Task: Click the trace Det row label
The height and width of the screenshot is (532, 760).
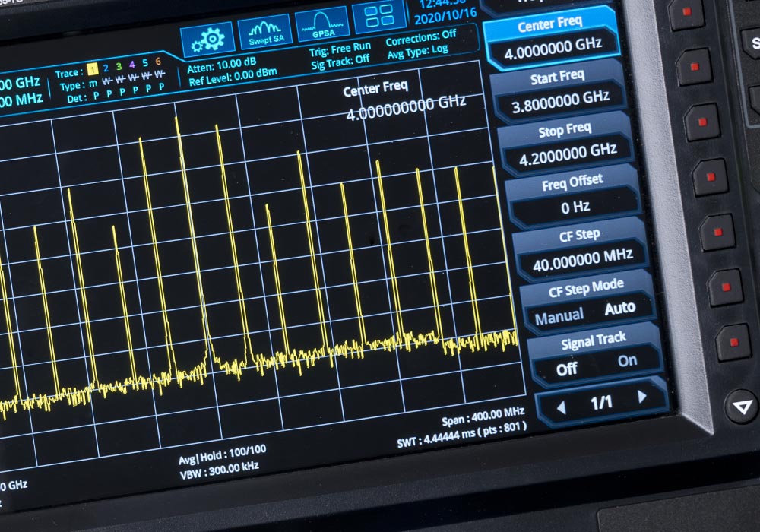Action: point(77,98)
